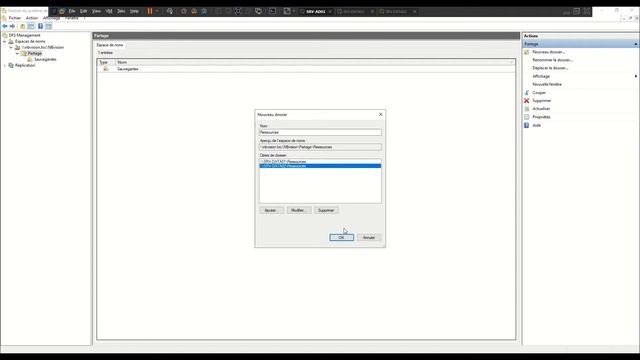Click the stretch guest display icon

[287, 11]
